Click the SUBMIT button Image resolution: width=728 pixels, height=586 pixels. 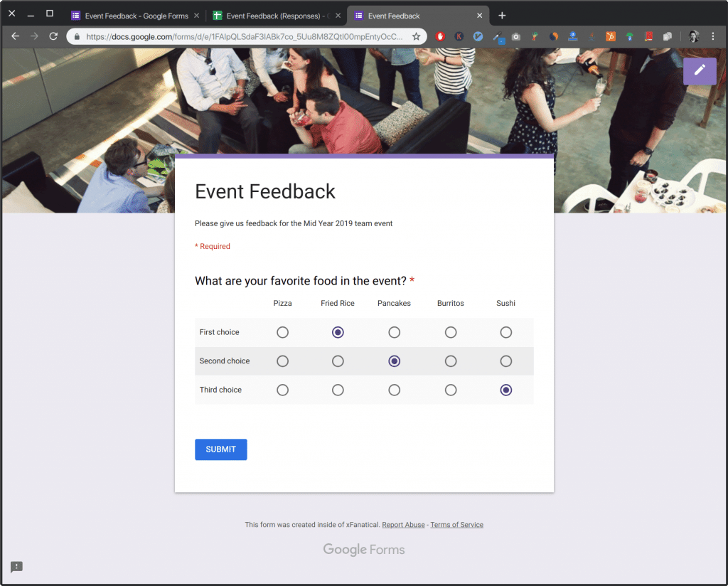click(x=220, y=449)
